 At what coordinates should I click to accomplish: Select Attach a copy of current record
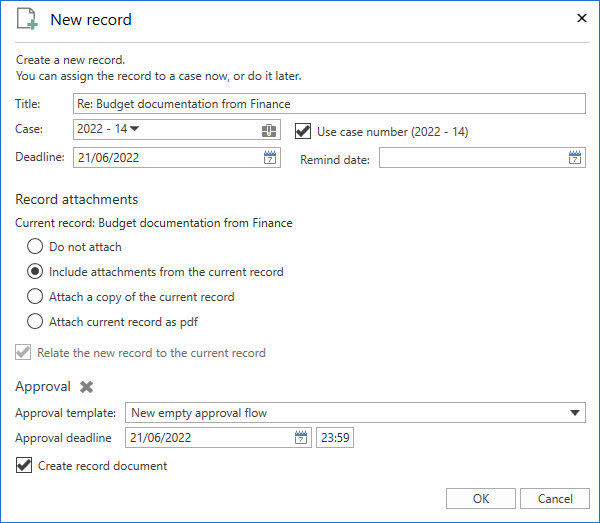coord(35,297)
